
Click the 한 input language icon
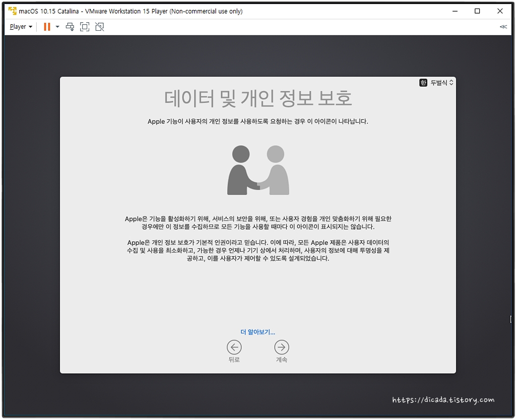pyautogui.click(x=423, y=83)
